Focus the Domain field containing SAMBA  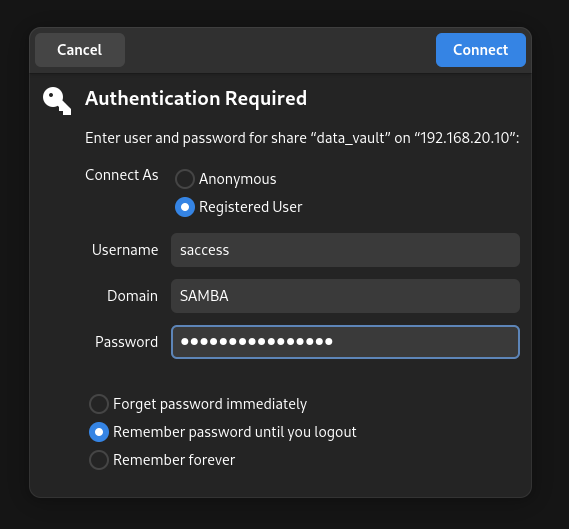345,296
